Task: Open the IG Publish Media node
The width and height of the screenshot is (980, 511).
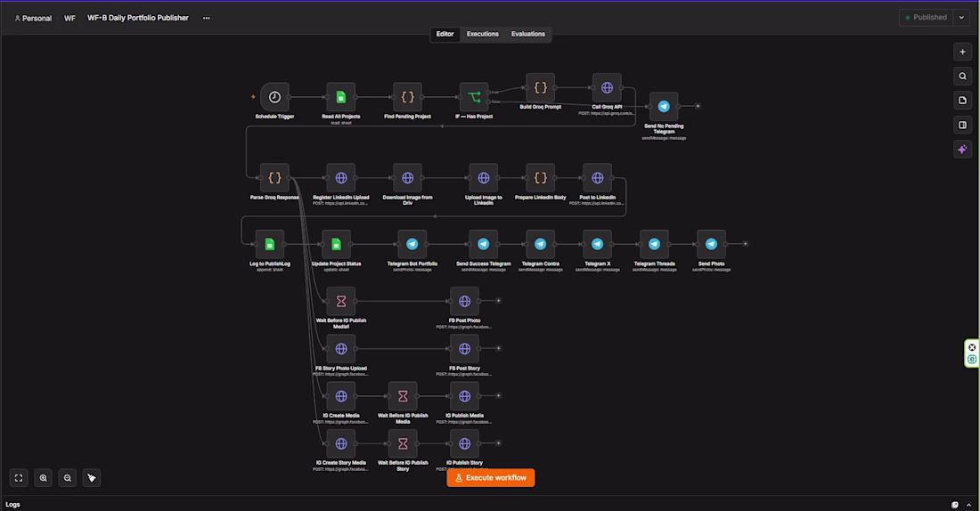Action: coord(464,396)
